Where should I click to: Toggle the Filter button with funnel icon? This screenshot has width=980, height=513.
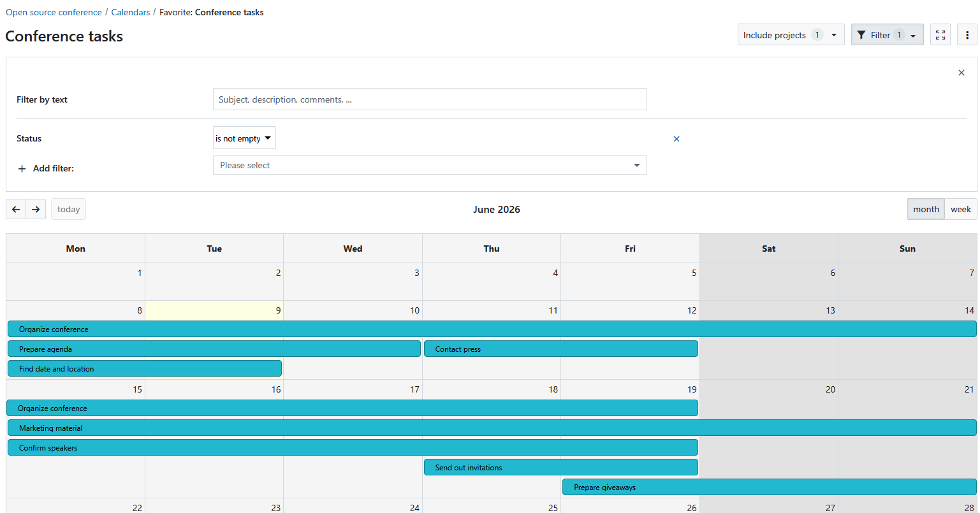887,35
